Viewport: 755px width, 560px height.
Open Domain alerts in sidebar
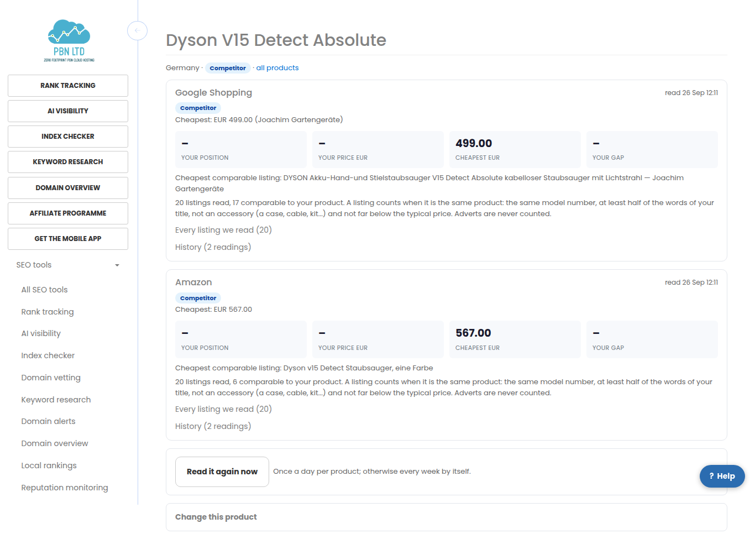[48, 421]
